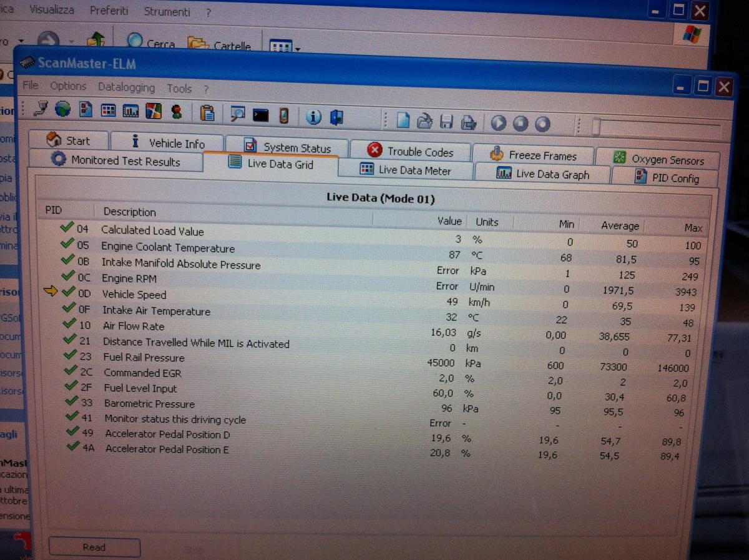This screenshot has height=560, width=749.
Task: Click the clipboard toolbar icon
Action: pyautogui.click(x=207, y=113)
